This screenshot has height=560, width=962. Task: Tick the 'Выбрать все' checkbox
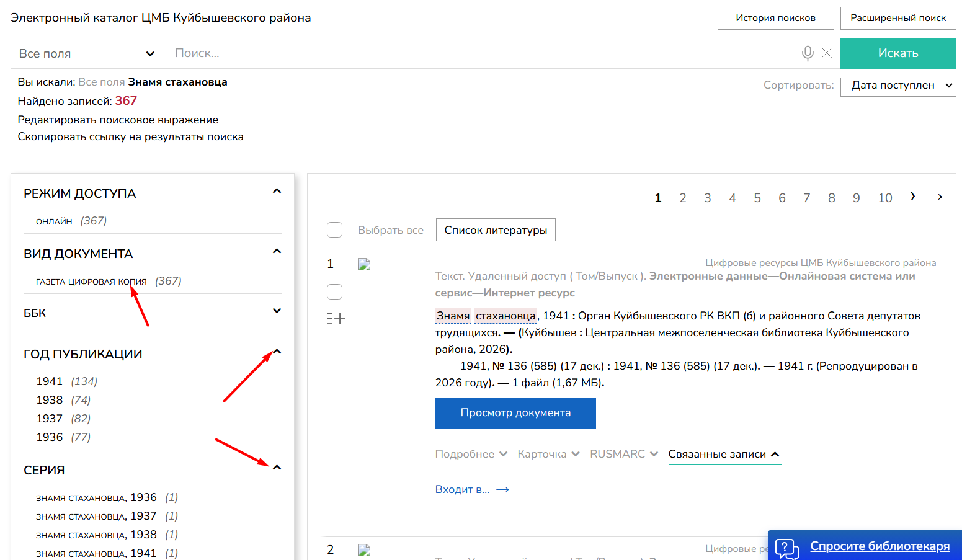coord(335,230)
